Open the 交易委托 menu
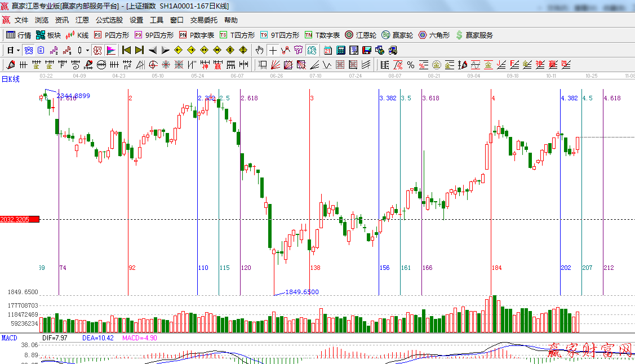Screen dimensions: 635x364 point(203,20)
